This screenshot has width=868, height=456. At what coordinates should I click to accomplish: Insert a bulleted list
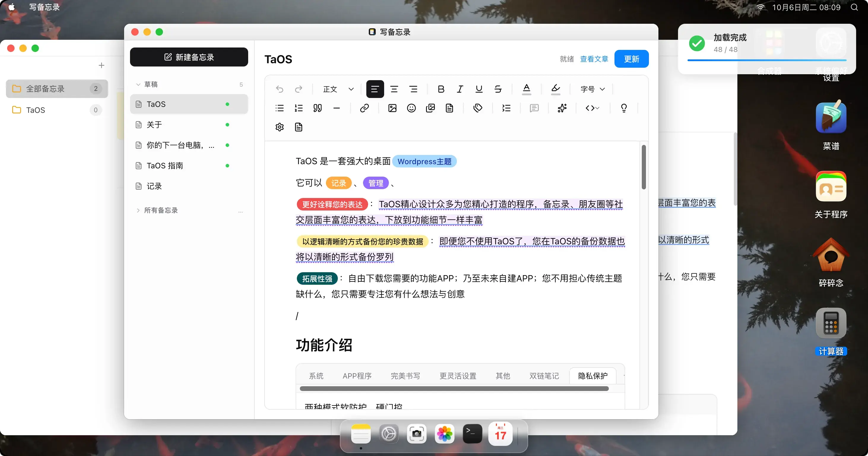[x=279, y=108]
